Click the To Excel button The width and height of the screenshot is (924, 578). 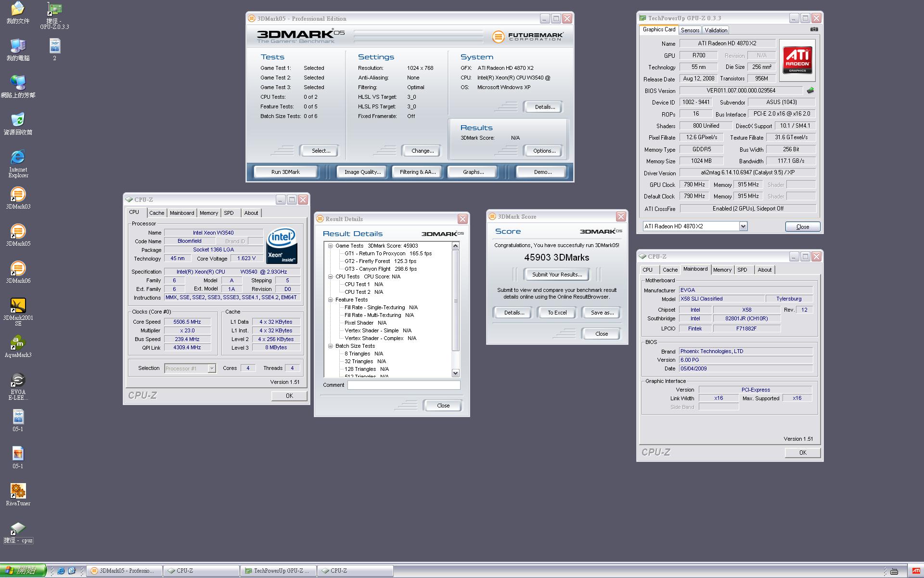(x=557, y=313)
